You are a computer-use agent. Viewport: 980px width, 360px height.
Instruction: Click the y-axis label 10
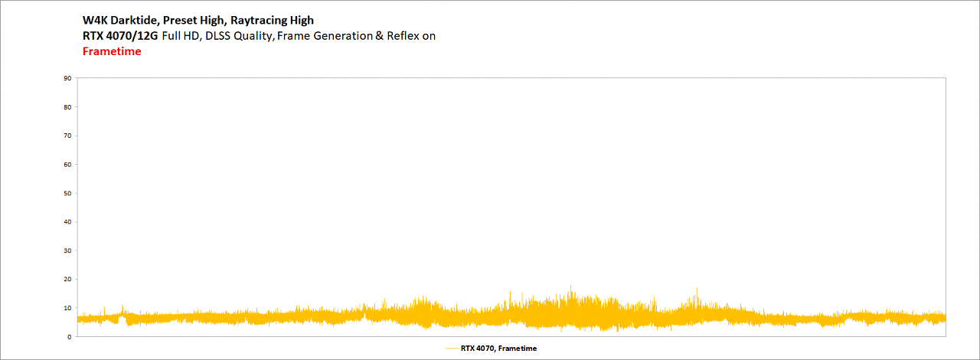click(68, 308)
